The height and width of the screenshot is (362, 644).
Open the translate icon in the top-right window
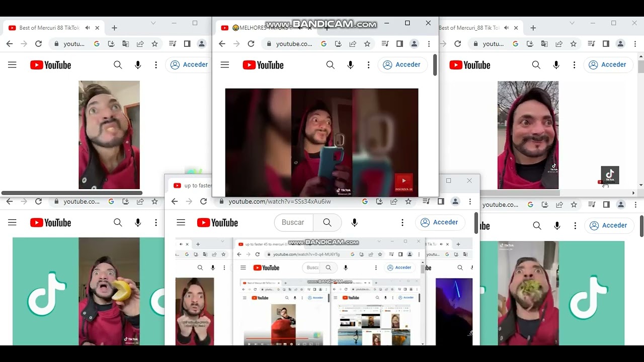[x=544, y=44]
